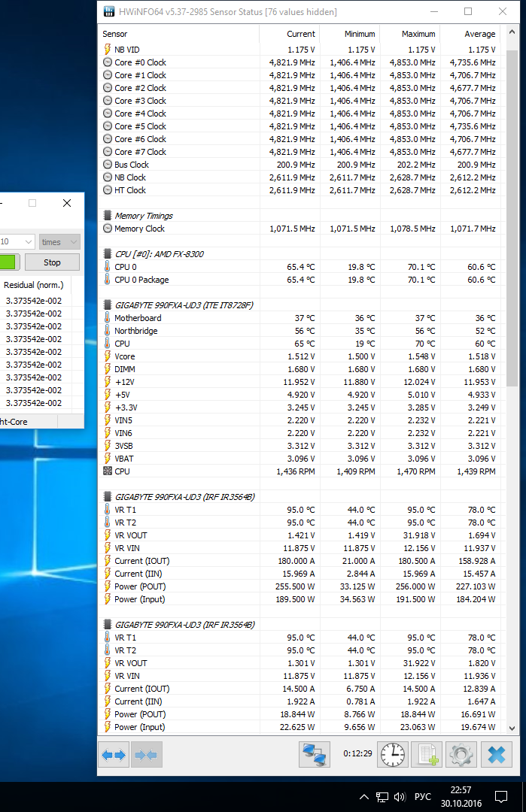Click Vcore current value 1.512 V
The height and width of the screenshot is (812, 526).
point(301,356)
